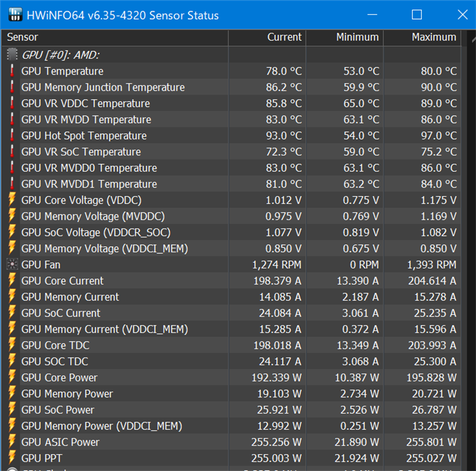Select the GPU Memory Junction Temperature label

tap(103, 87)
